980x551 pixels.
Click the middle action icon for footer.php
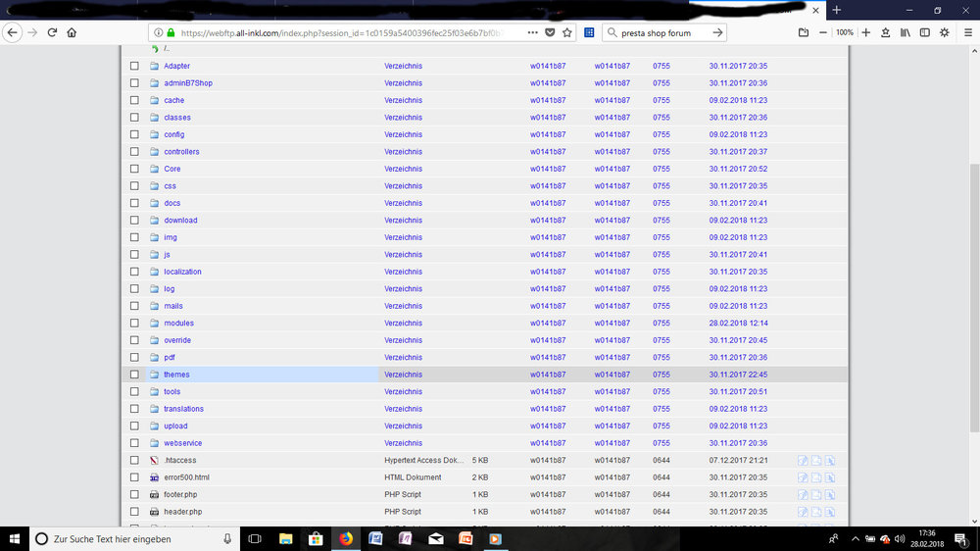[816, 495]
